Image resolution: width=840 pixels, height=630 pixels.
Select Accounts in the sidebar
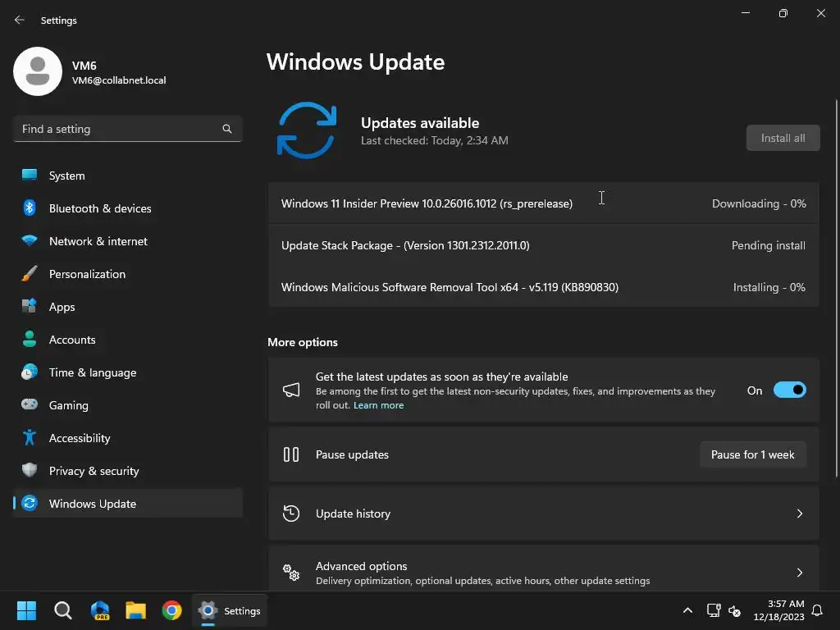[x=127, y=339]
